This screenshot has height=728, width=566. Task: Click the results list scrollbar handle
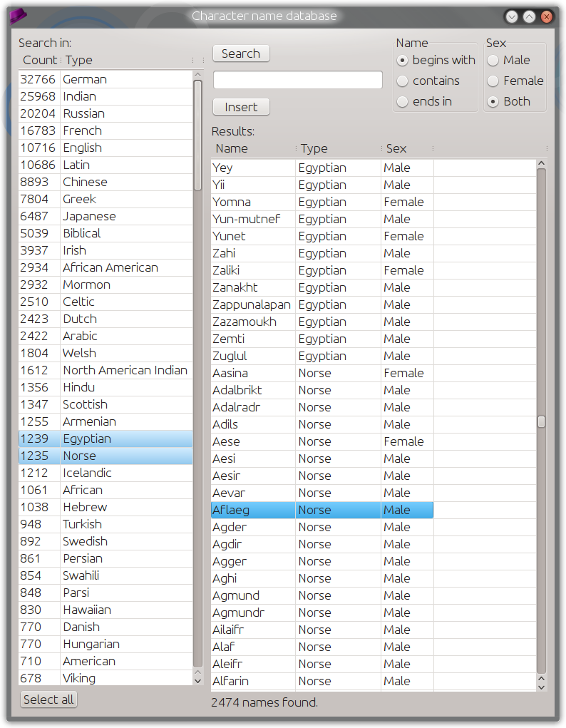[x=541, y=421]
